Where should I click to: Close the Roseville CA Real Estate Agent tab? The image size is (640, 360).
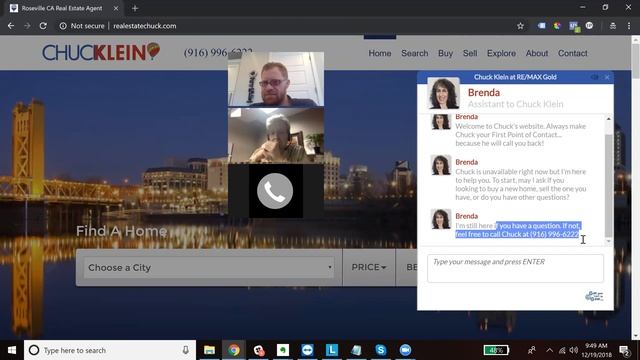[116, 8]
